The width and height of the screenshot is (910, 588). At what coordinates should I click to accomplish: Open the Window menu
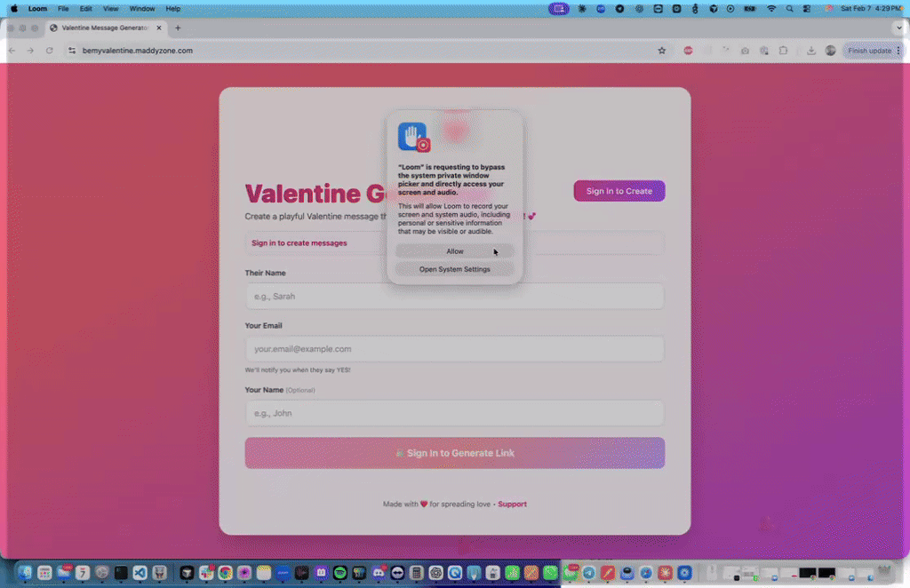click(x=142, y=8)
